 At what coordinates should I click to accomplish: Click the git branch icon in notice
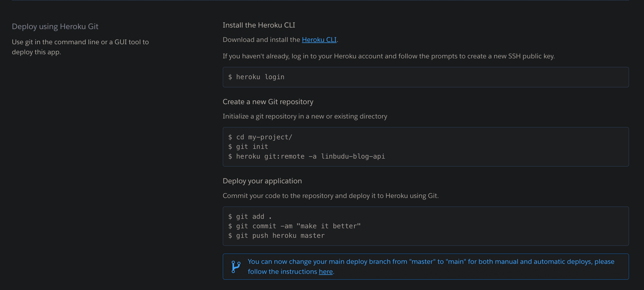pyautogui.click(x=236, y=267)
